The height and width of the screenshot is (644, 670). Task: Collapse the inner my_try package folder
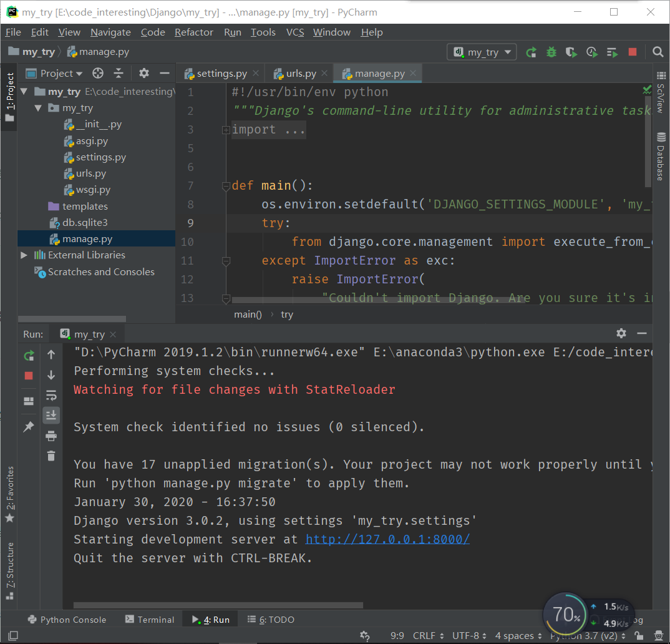(x=38, y=108)
